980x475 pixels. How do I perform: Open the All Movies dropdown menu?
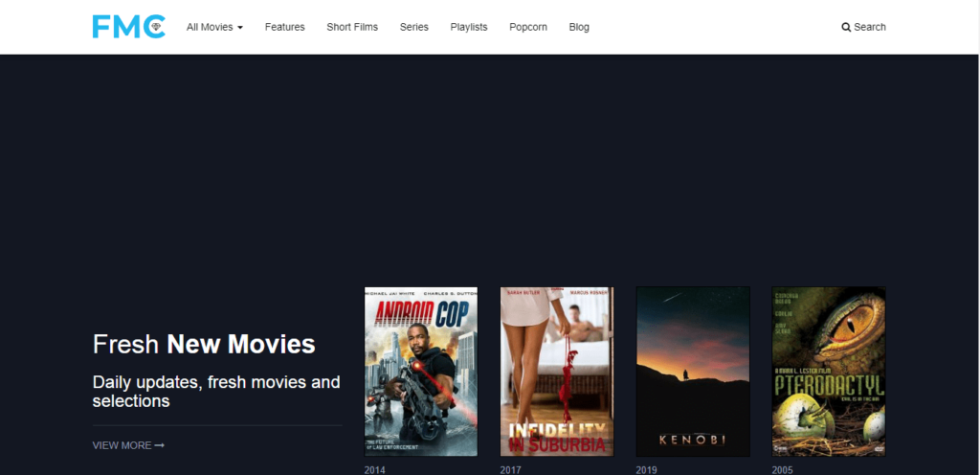(215, 27)
